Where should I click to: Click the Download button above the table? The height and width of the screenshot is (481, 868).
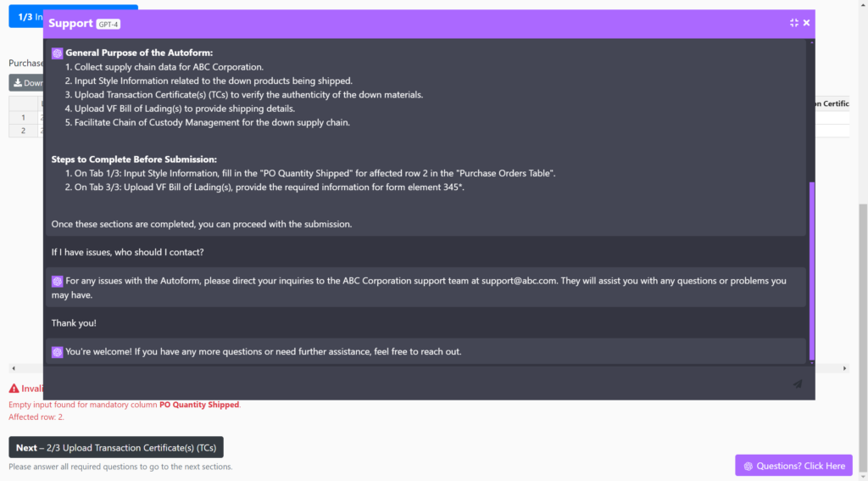[x=26, y=83]
